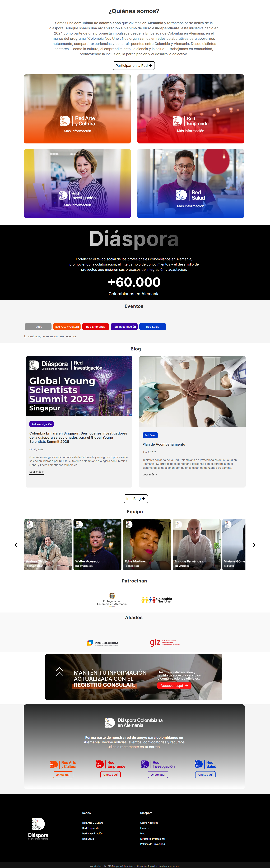Image resolution: width=270 pixels, height=868 pixels.
Task: Click the 'Ir al Blog' button
Action: pyautogui.click(x=136, y=499)
